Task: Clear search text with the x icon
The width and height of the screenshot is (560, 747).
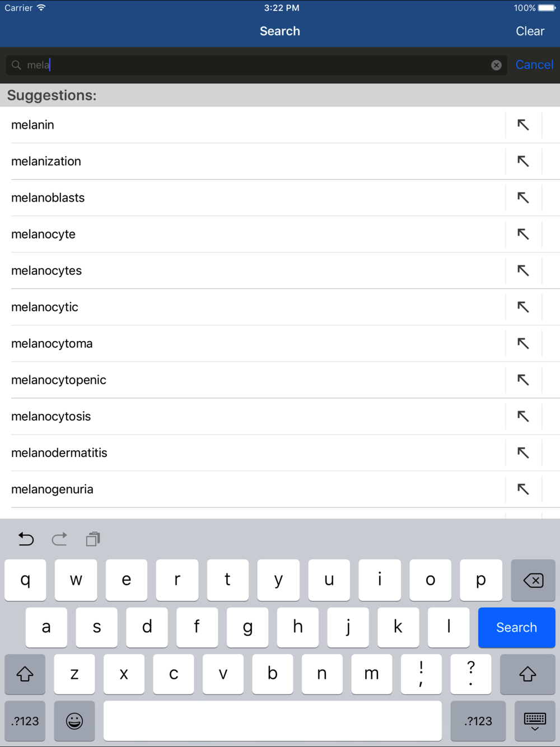Action: pyautogui.click(x=496, y=65)
